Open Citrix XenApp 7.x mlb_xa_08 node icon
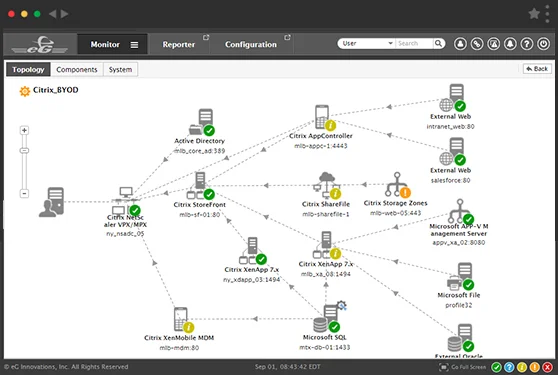This screenshot has width=558, height=375. point(327,245)
